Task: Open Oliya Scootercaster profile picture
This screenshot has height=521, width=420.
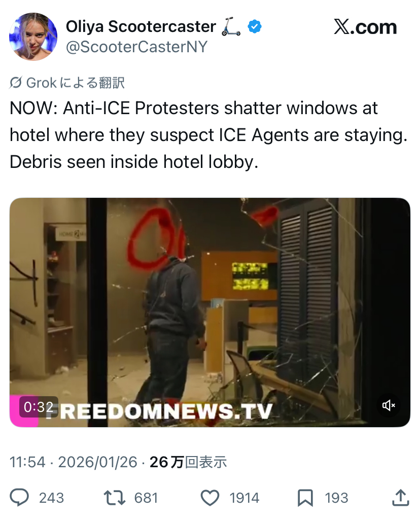Action: coord(33,37)
